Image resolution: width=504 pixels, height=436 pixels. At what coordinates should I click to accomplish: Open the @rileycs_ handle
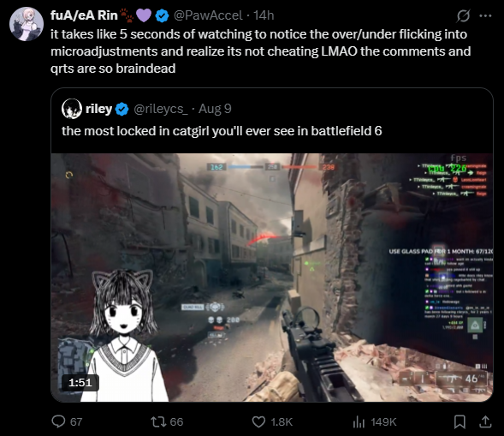point(160,109)
